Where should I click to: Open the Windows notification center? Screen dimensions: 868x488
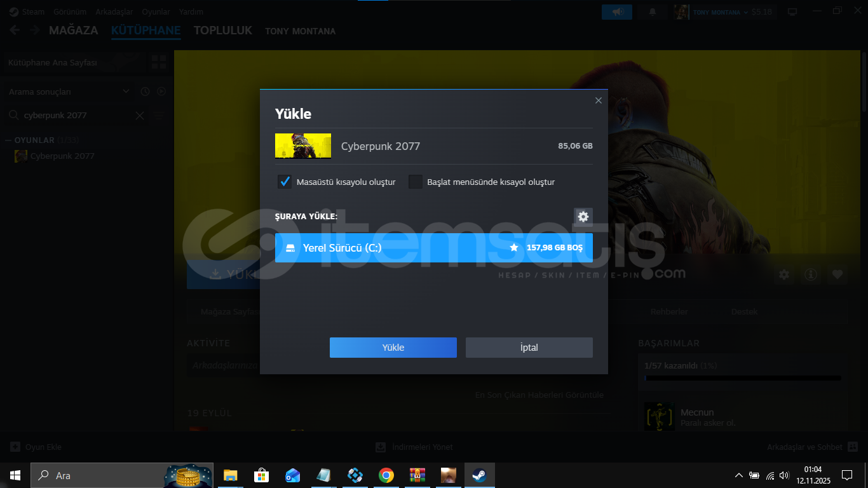click(846, 475)
